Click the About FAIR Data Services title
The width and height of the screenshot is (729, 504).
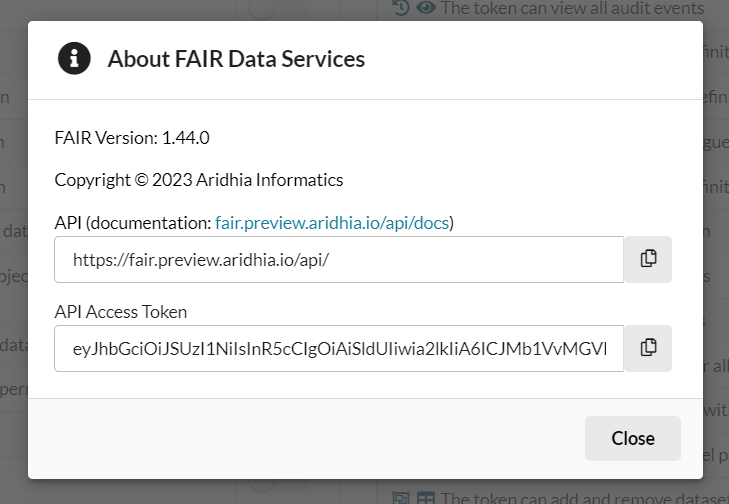point(236,59)
